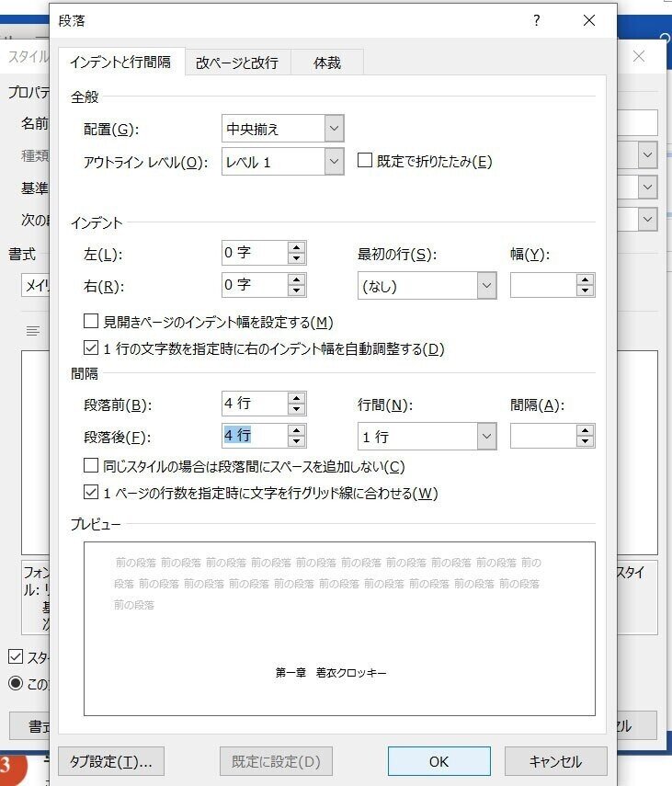The height and width of the screenshot is (786, 672).
Task: Select the radio button in style dialog
Action: tap(16, 683)
